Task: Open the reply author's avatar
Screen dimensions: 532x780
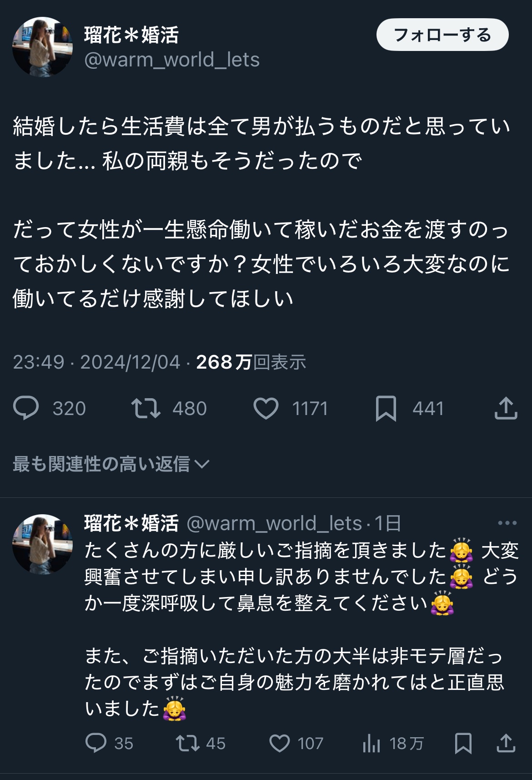Action: tap(42, 544)
